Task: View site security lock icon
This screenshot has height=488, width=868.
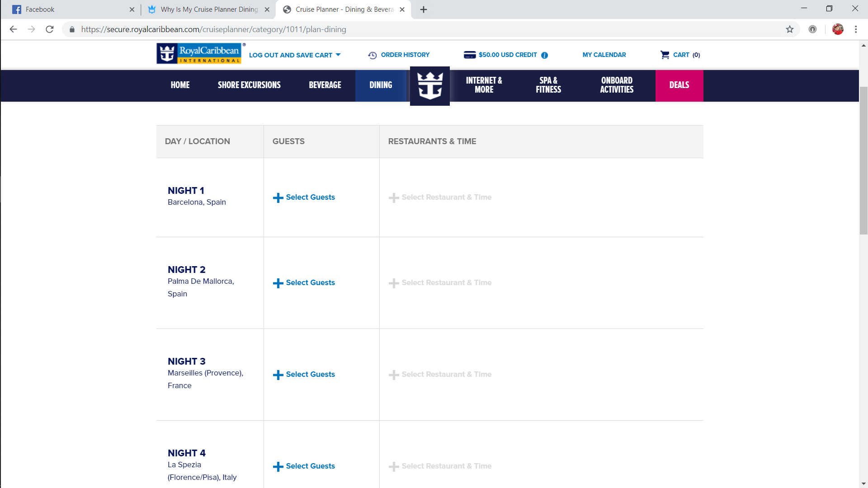Action: [72, 29]
